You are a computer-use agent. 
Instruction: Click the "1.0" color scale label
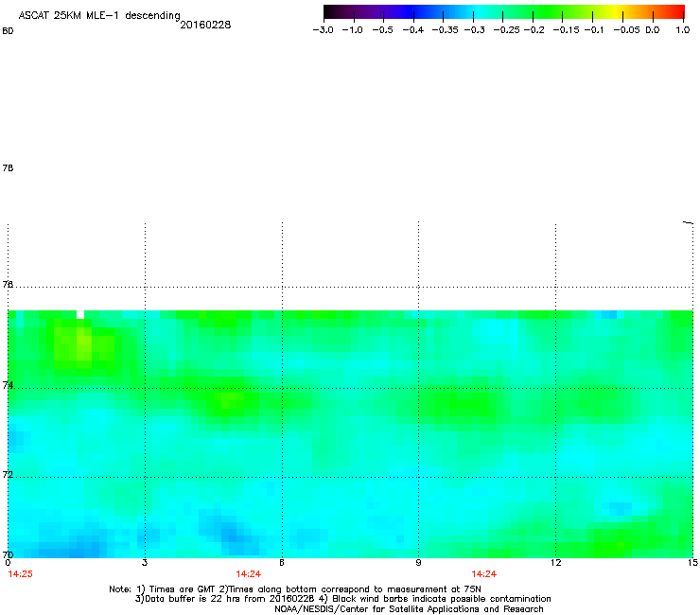[x=683, y=30]
